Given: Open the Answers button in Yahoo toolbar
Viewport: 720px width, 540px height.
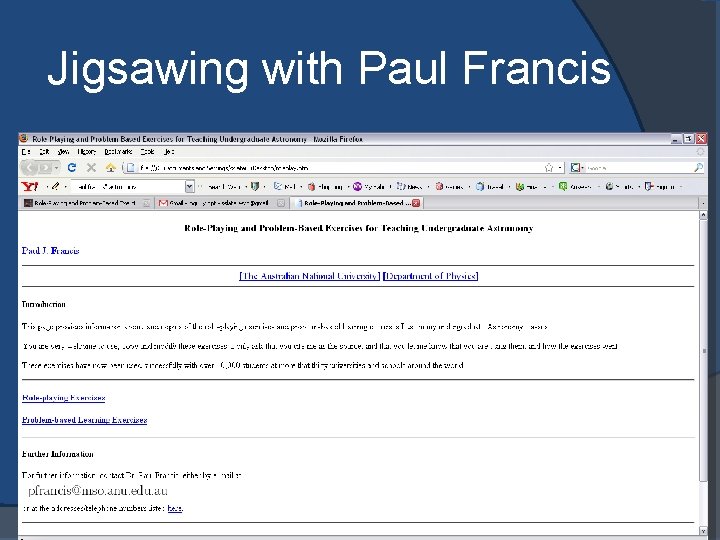Looking at the screenshot, I should tap(575, 186).
